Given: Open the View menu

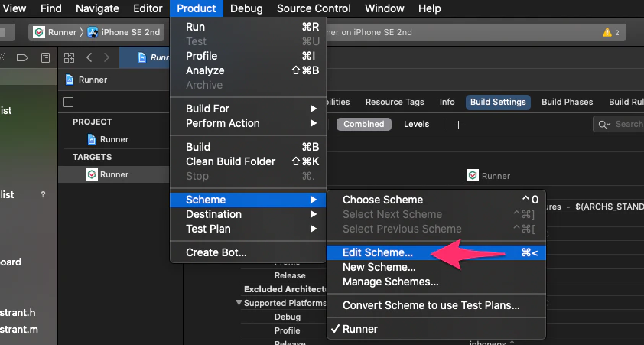Looking at the screenshot, I should [14, 8].
